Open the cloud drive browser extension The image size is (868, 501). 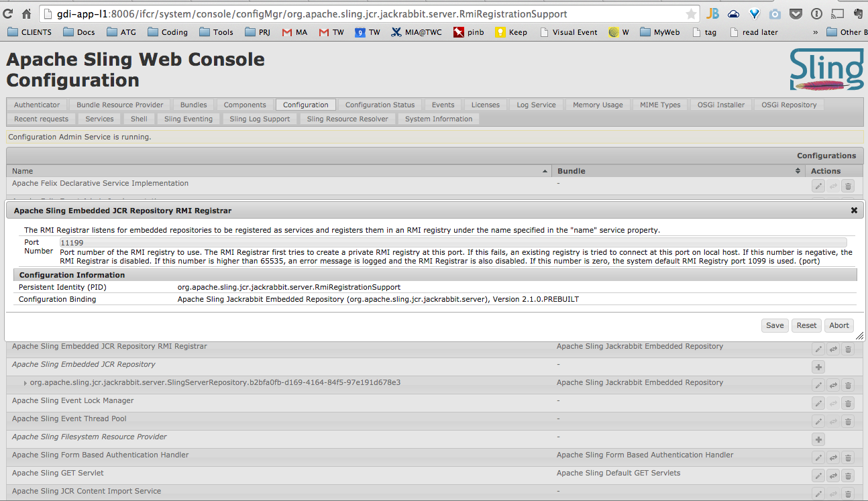click(x=733, y=14)
